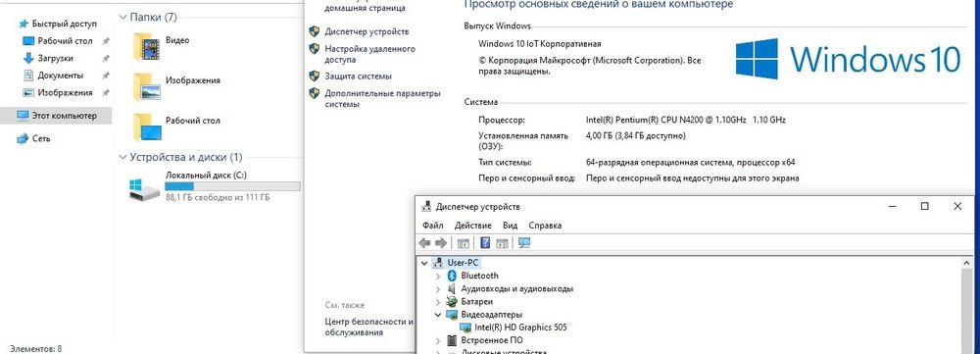Screen dimensions: 980x354
Task: Click the scan for hardware changes monitor icon
Action: 524,243
